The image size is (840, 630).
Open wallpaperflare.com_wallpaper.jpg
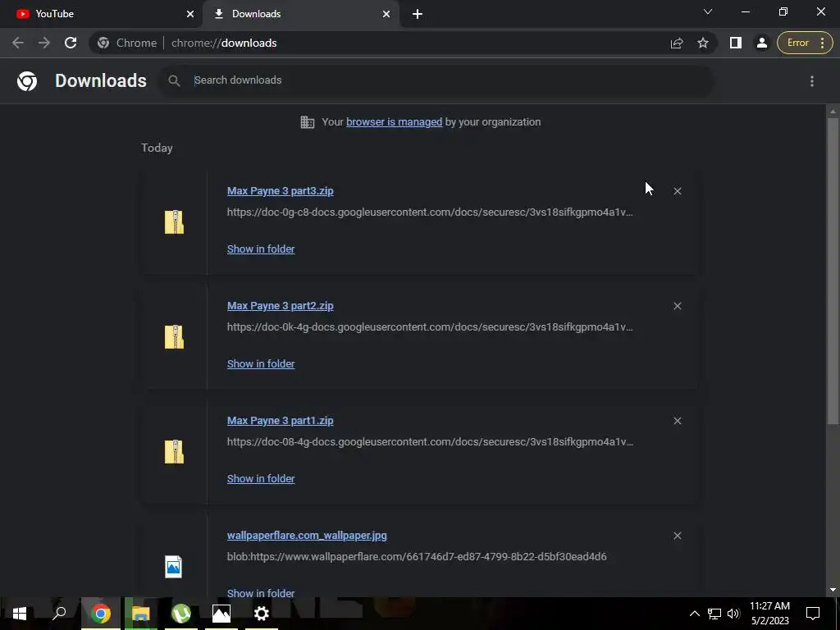(x=307, y=536)
